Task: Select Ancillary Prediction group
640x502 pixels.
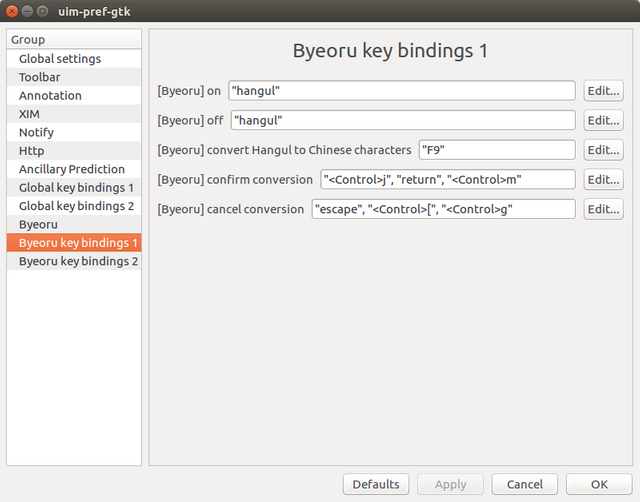Action: click(x=72, y=169)
